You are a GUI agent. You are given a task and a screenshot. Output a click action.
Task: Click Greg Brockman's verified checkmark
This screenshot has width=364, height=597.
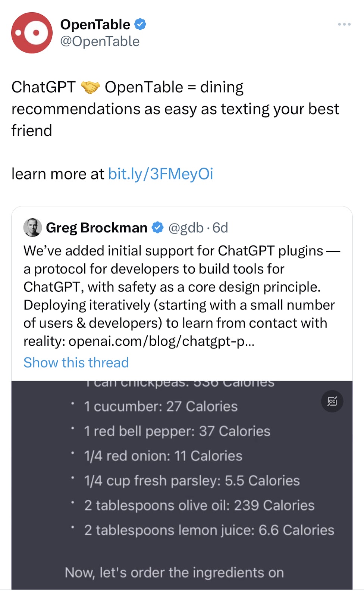click(158, 227)
